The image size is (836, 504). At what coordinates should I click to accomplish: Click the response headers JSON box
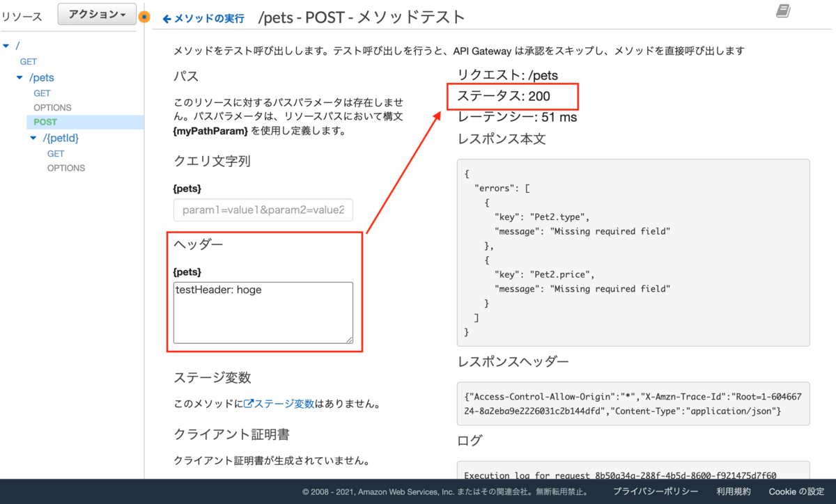633,404
